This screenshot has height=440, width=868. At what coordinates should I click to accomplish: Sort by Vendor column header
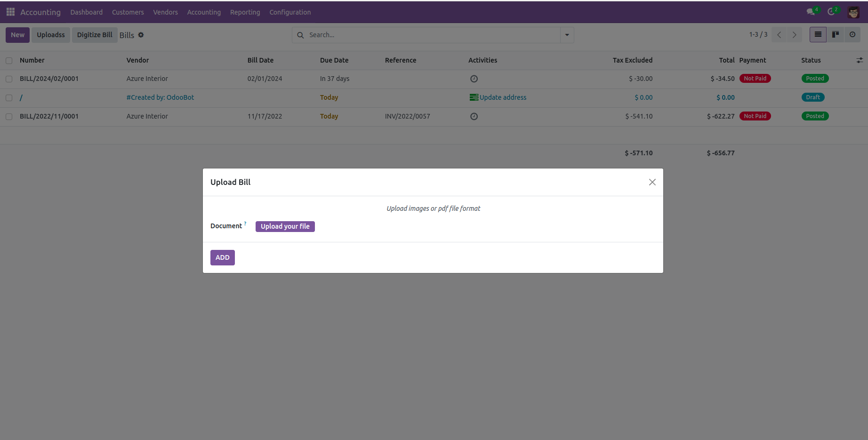pyautogui.click(x=137, y=60)
